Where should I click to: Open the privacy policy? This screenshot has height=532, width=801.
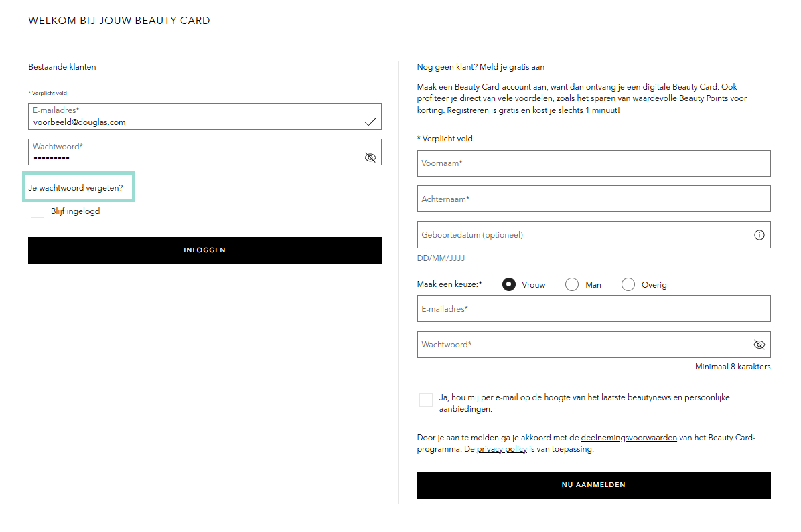501,449
